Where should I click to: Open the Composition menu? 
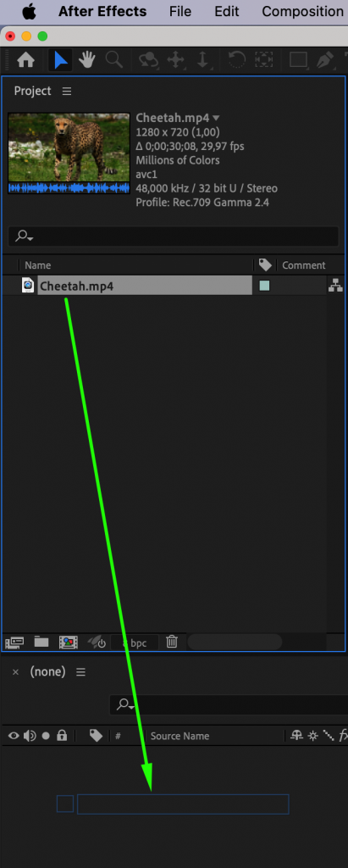point(302,11)
